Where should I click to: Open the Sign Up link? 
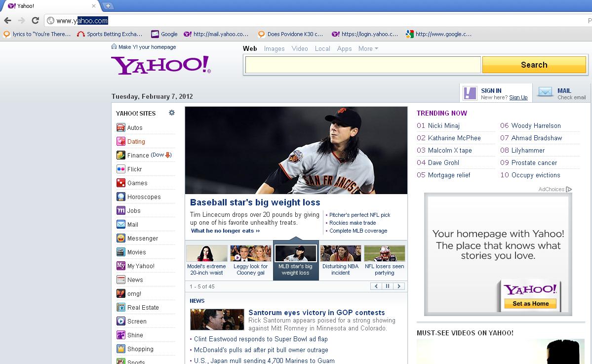518,98
